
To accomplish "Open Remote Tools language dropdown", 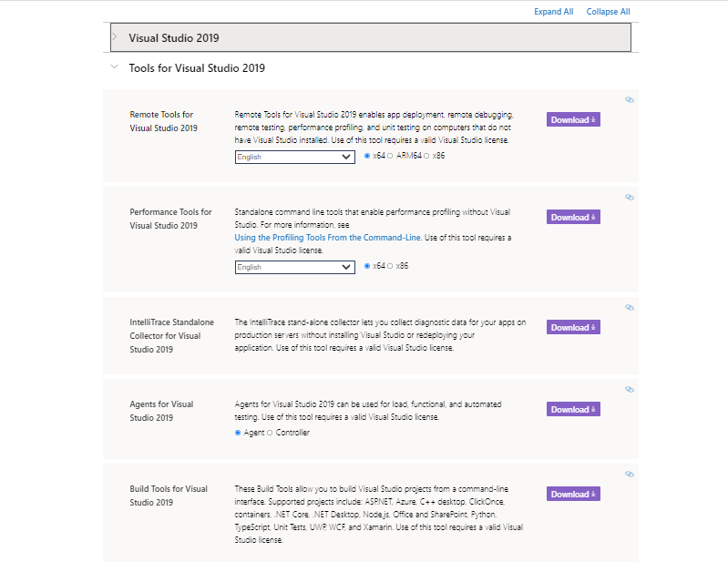I will click(x=294, y=157).
